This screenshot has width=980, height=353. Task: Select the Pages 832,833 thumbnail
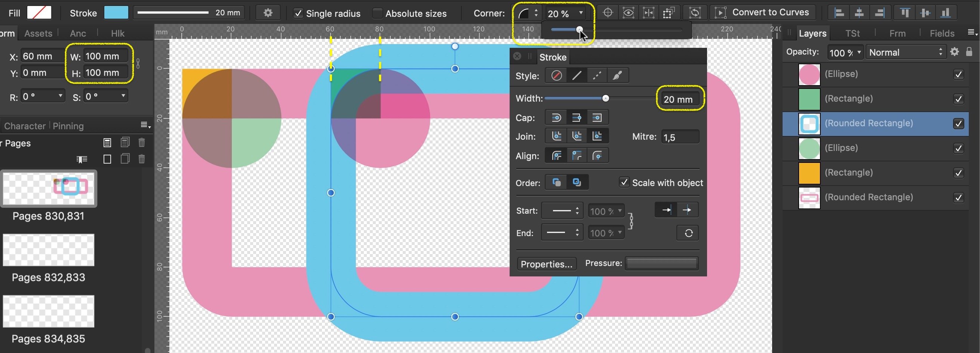pyautogui.click(x=48, y=250)
